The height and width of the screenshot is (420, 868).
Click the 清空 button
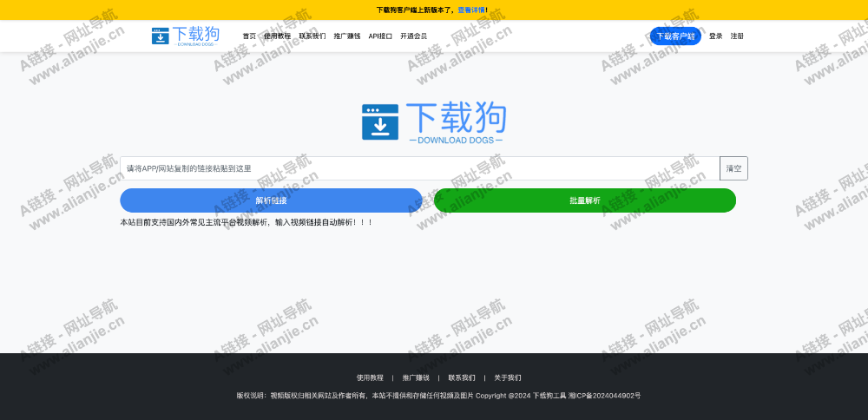click(733, 168)
